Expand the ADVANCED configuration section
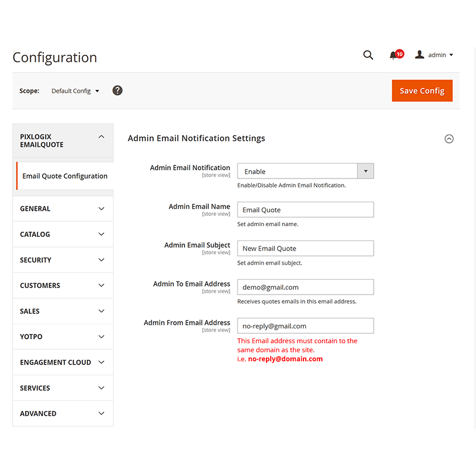Viewport: 476px width, 476px height. pyautogui.click(x=62, y=413)
